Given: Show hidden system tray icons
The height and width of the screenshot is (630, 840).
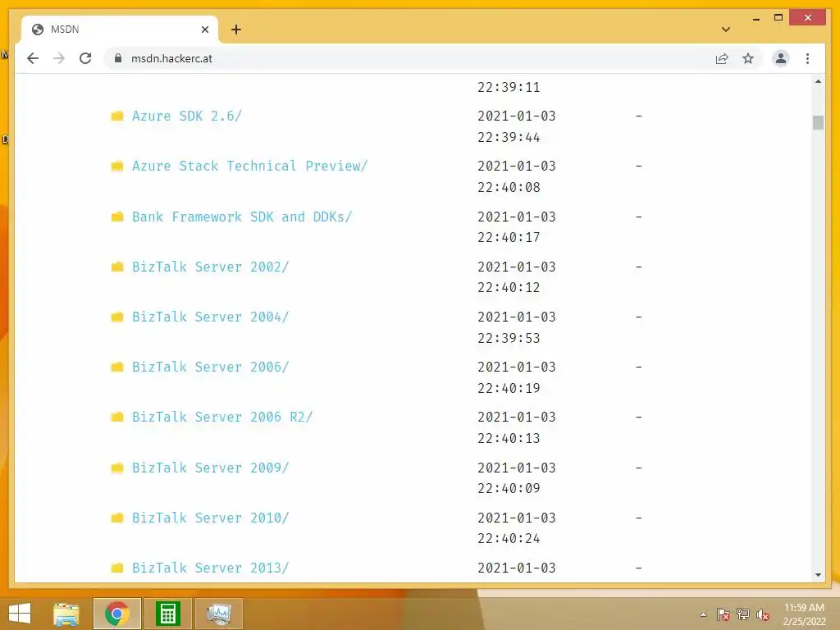Looking at the screenshot, I should pos(703,614).
